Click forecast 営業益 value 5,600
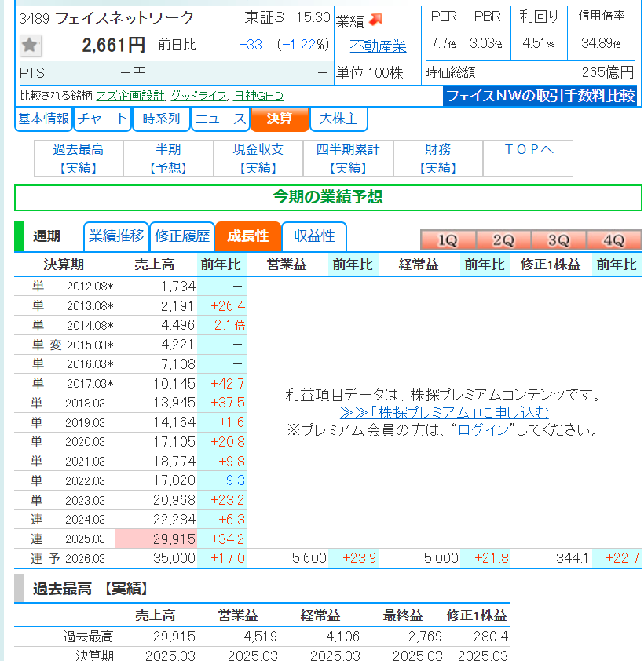The height and width of the screenshot is (661, 644). (309, 558)
